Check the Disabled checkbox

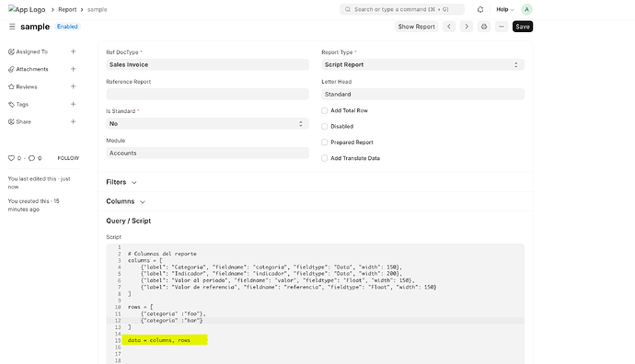pos(324,126)
